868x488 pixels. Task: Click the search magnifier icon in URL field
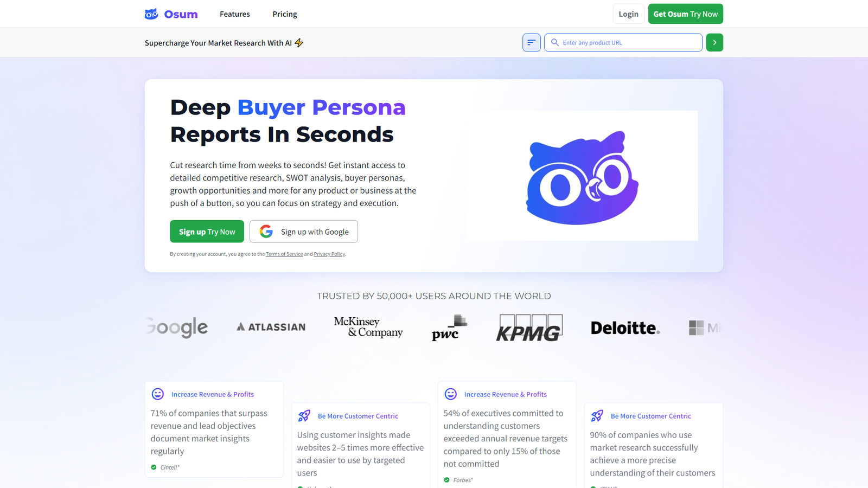tap(555, 42)
